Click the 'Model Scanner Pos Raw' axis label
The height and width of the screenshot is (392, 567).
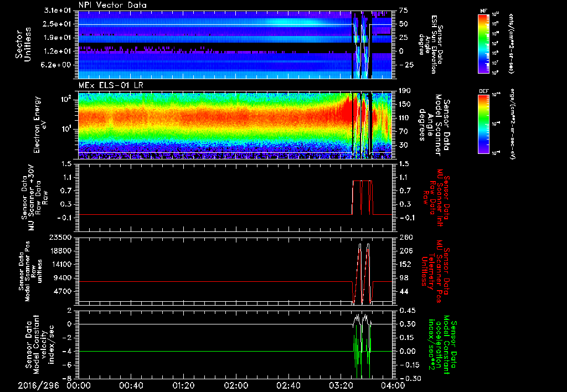(x=30, y=271)
